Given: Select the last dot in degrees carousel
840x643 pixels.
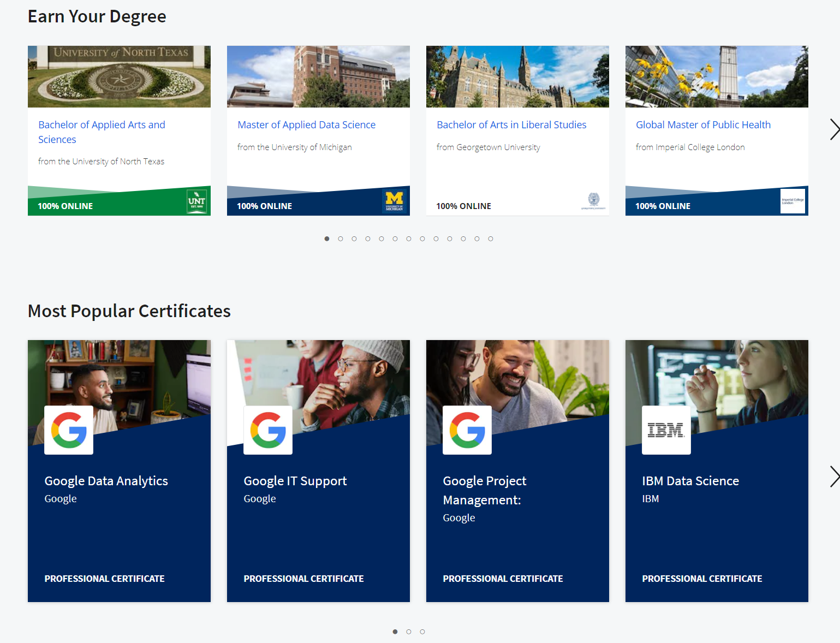Looking at the screenshot, I should (490, 239).
